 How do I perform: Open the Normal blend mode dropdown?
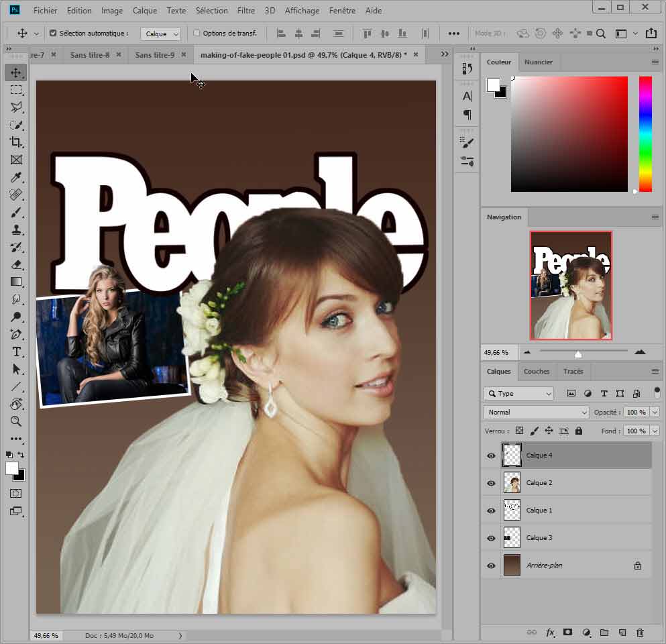point(536,412)
